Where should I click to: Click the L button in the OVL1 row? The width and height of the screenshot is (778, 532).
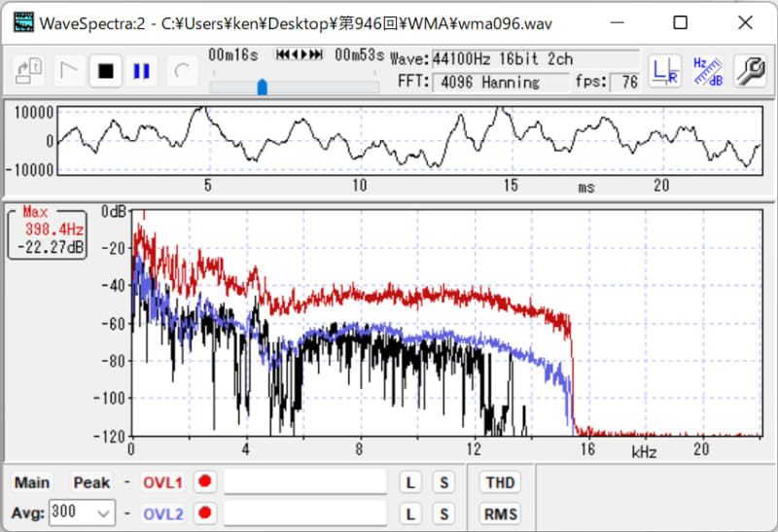click(x=410, y=482)
